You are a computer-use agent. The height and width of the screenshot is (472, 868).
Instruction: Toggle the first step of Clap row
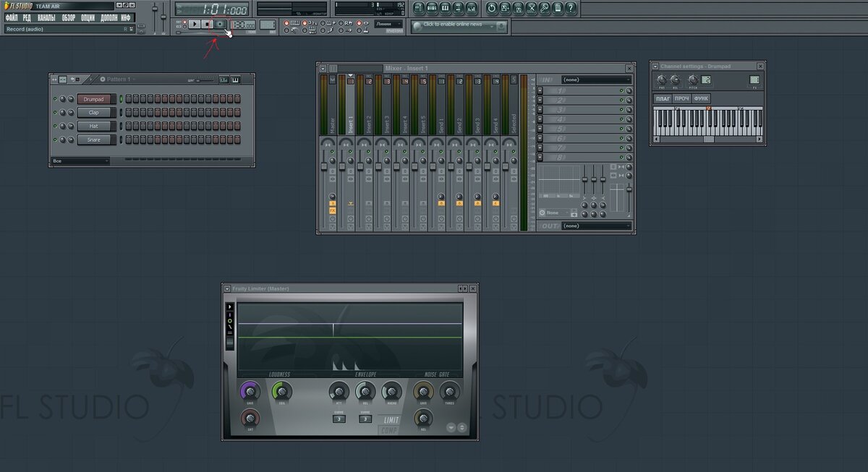click(x=129, y=112)
